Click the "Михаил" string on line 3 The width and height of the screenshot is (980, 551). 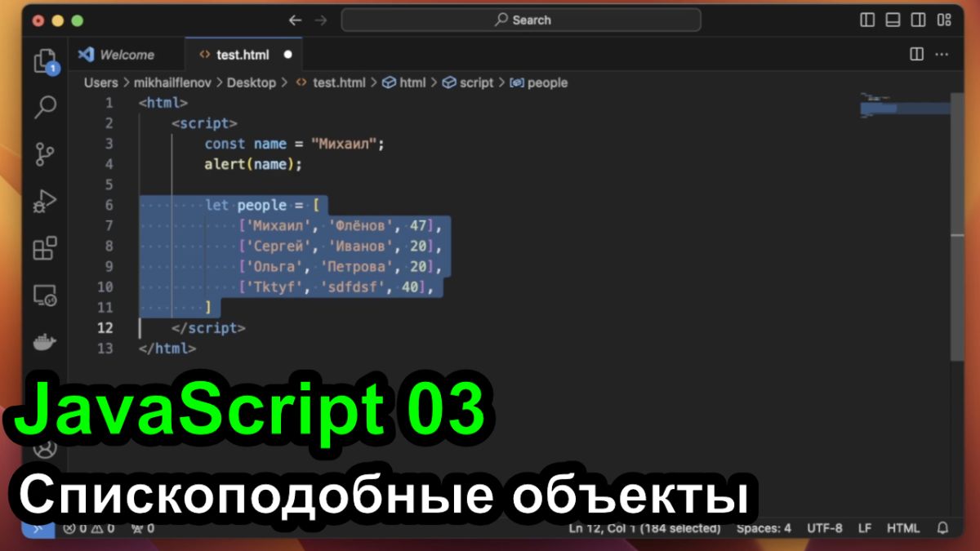tap(343, 144)
